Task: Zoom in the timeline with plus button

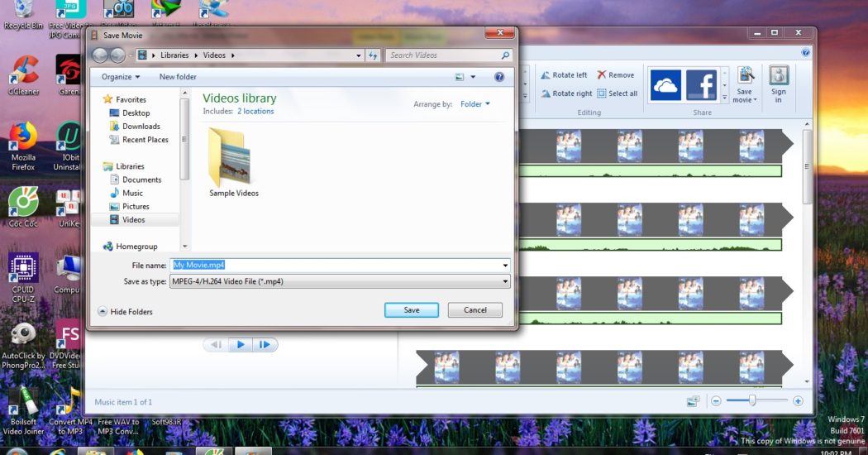Action: tap(798, 400)
